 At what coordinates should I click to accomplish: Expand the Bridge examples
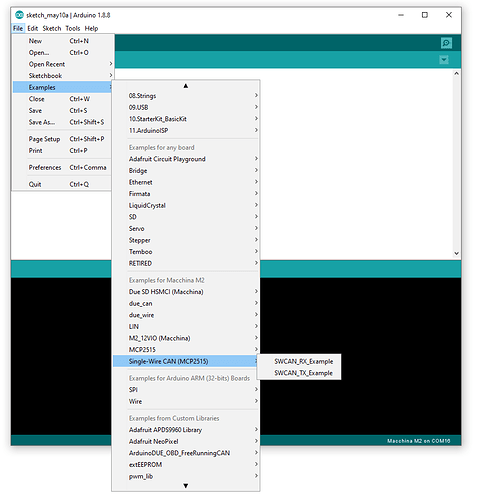pyautogui.click(x=186, y=170)
